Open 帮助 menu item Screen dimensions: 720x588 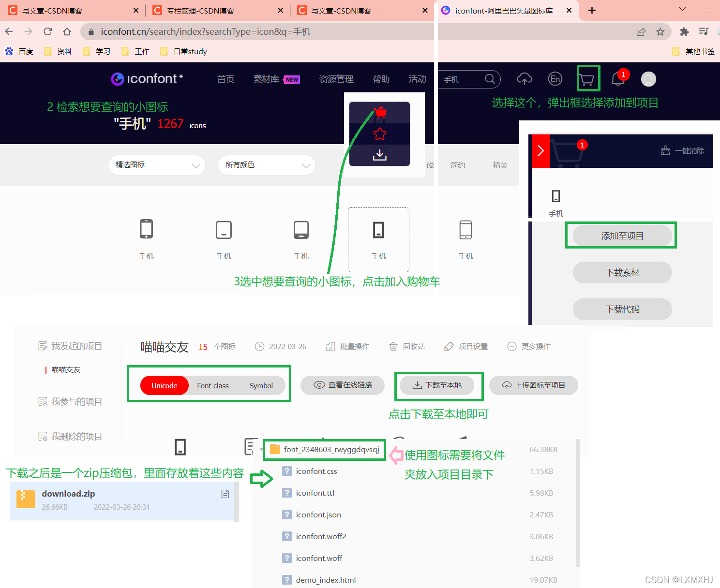(x=381, y=79)
